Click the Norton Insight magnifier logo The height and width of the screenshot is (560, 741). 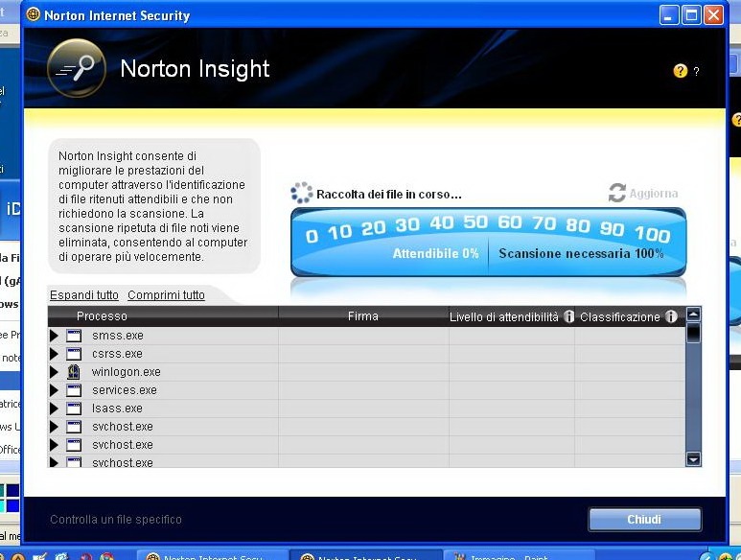(76, 68)
